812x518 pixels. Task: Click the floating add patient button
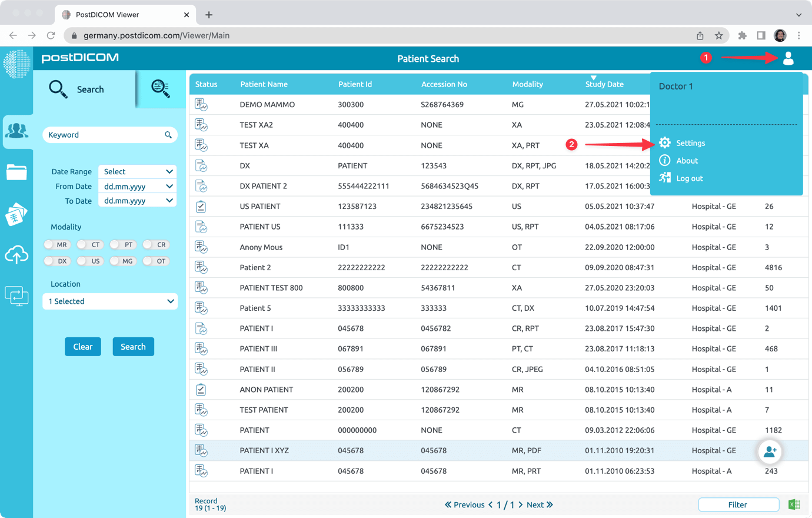click(770, 451)
